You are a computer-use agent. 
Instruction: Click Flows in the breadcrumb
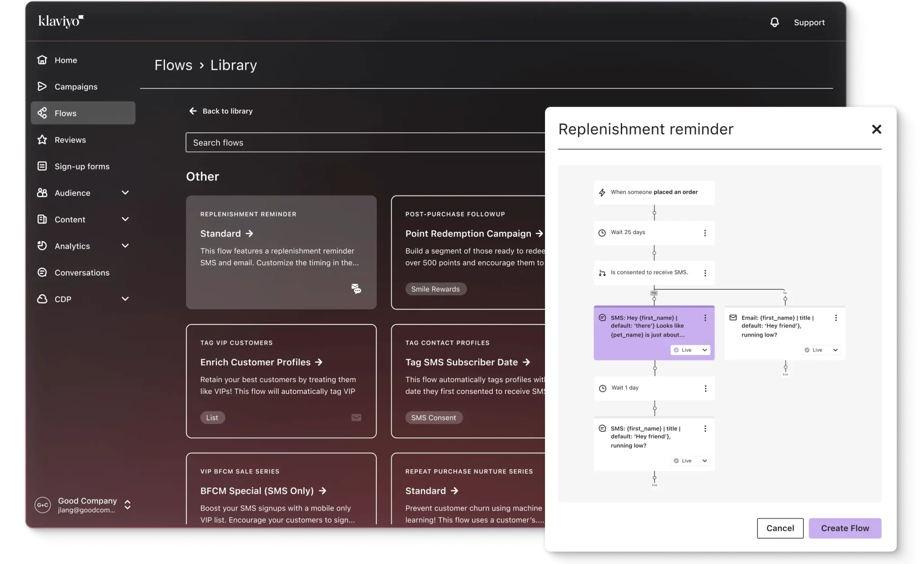tap(173, 65)
